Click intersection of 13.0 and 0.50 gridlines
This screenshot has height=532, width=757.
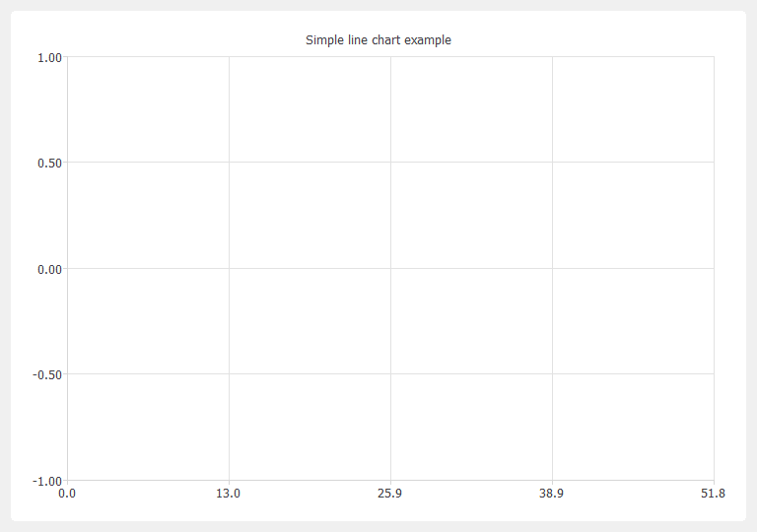pyautogui.click(x=229, y=163)
